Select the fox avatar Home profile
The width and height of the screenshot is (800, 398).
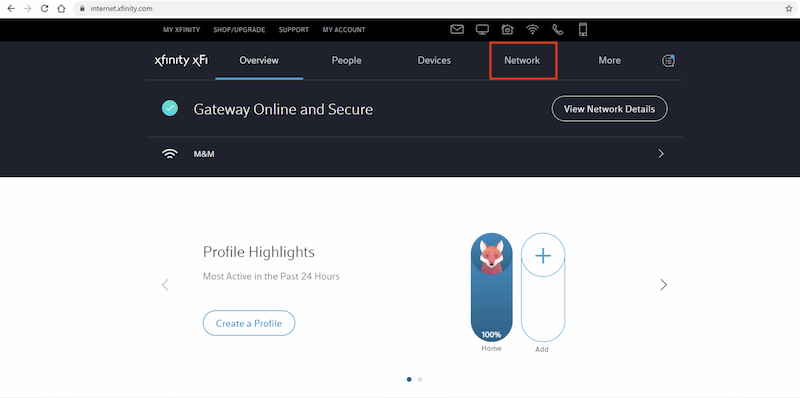click(491, 254)
